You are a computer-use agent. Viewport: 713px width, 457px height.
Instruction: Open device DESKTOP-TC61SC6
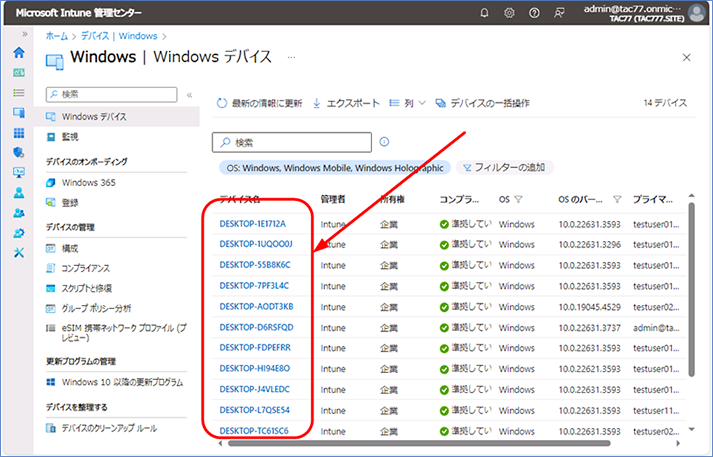[254, 431]
